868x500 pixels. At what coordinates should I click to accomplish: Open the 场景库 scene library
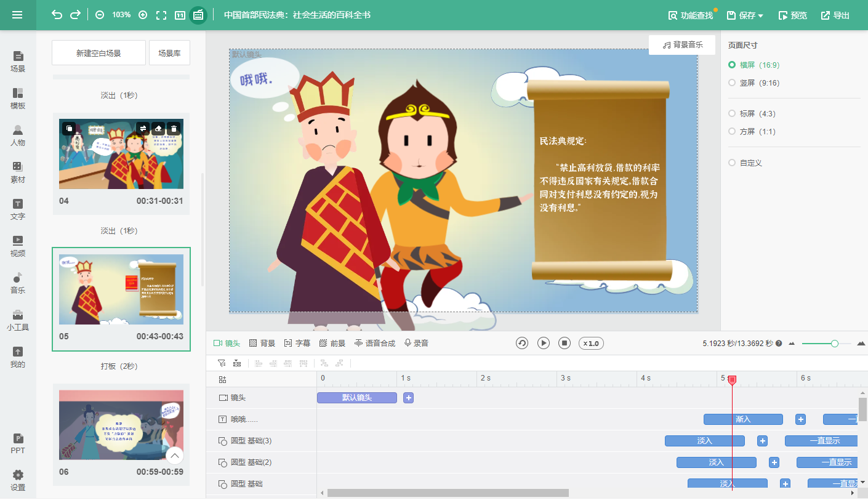coord(169,53)
